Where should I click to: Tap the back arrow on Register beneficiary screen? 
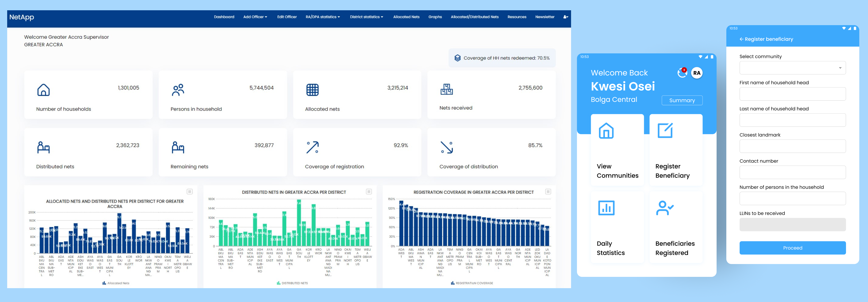pyautogui.click(x=741, y=39)
